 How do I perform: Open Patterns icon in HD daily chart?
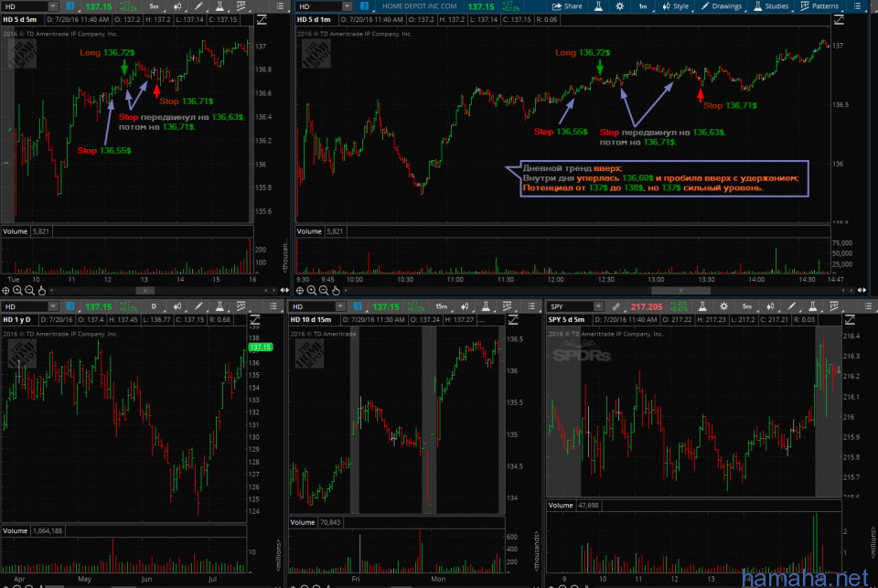tap(241, 307)
